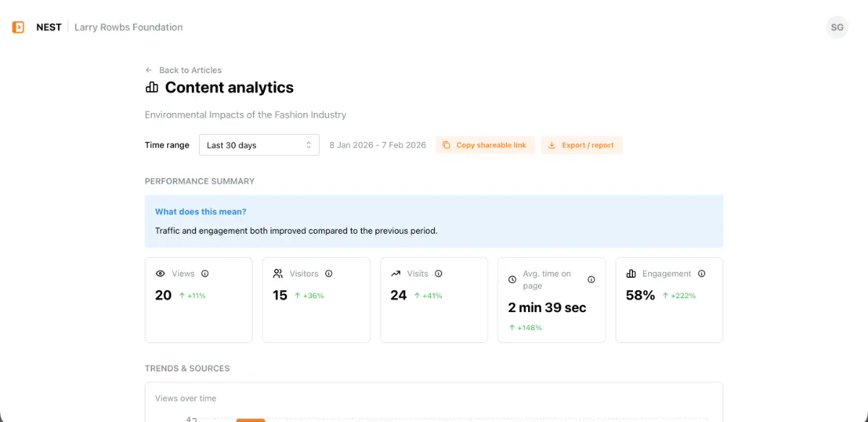Screen dimensions: 868x422
Task: Open the SG user avatar menu
Action: pos(837,28)
